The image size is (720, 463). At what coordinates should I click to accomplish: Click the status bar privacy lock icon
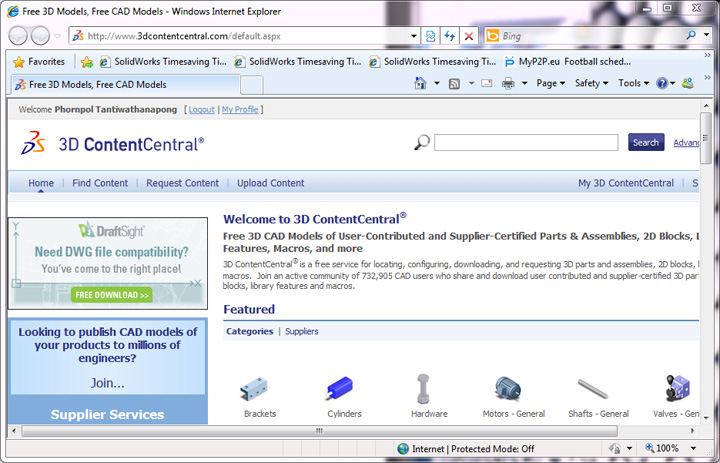click(614, 448)
